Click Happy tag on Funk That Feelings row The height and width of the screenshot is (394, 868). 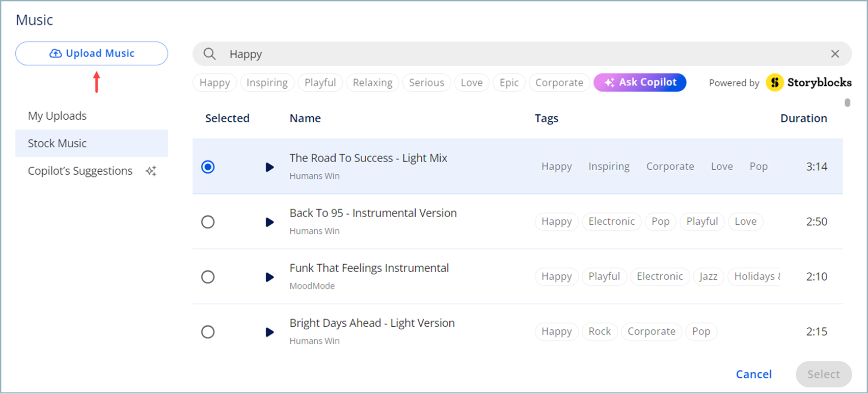556,276
